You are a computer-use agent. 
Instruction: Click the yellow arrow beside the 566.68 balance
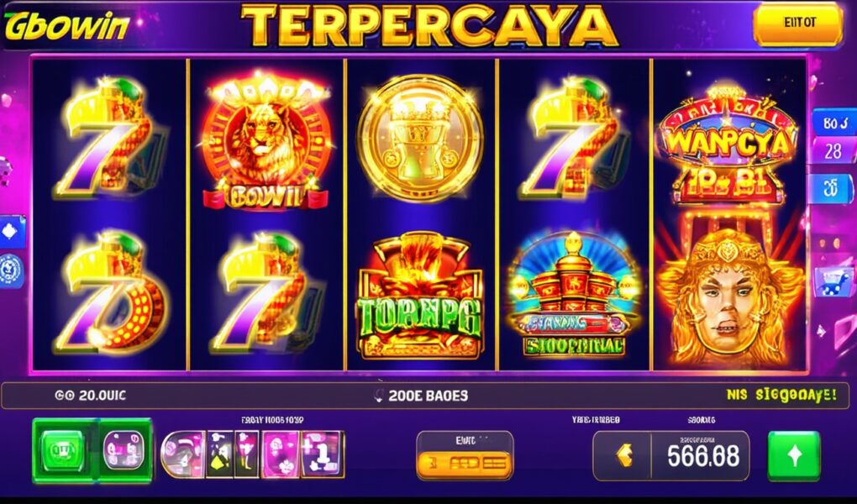click(x=623, y=454)
